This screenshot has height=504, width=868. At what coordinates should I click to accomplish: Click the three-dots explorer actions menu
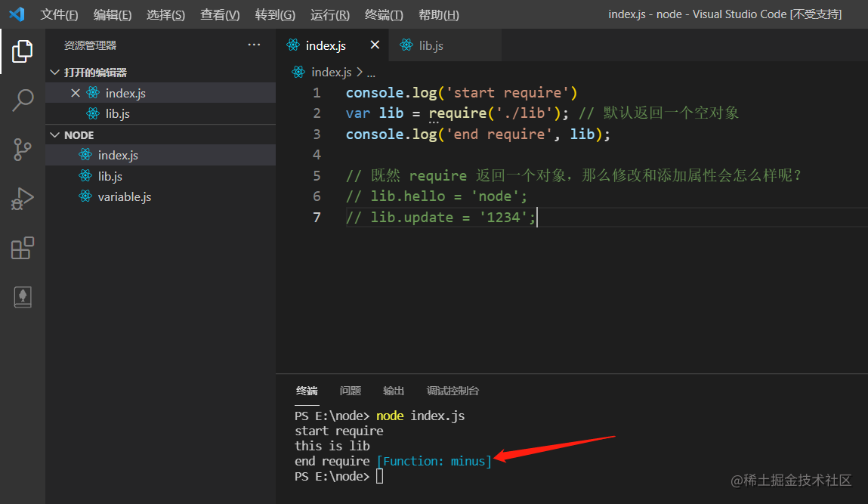click(x=254, y=45)
